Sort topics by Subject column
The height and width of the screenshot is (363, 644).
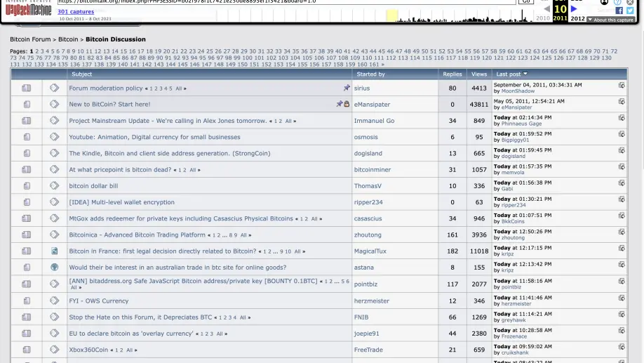82,74
